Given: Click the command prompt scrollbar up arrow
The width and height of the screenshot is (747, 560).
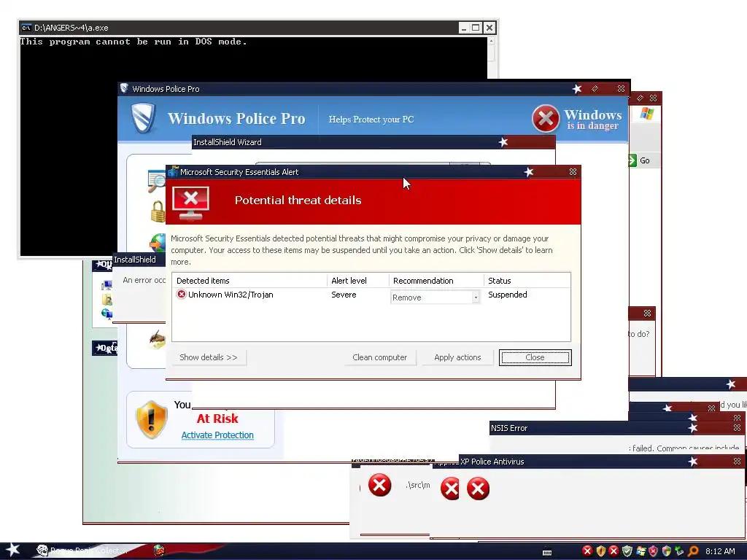Looking at the screenshot, I should 491,42.
